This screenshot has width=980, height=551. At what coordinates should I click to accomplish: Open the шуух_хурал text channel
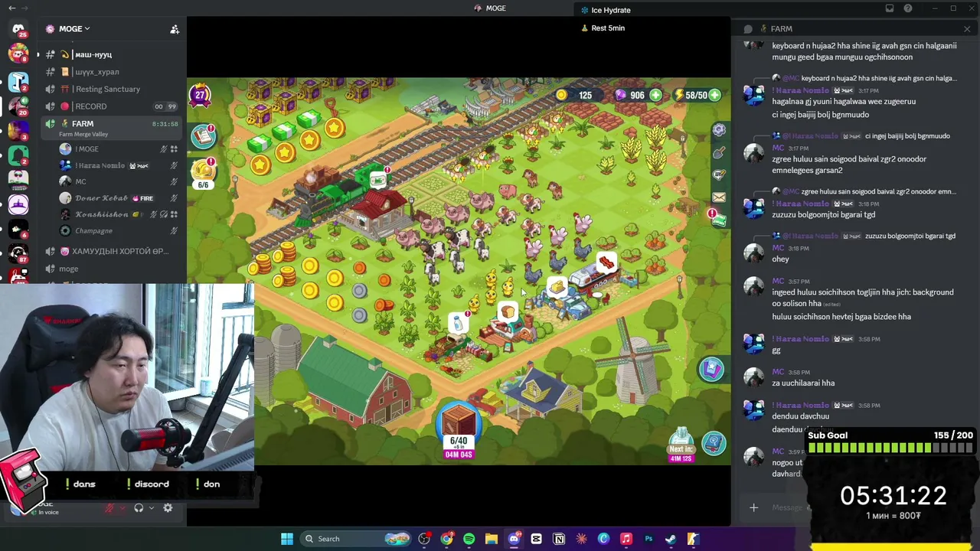coord(112,72)
